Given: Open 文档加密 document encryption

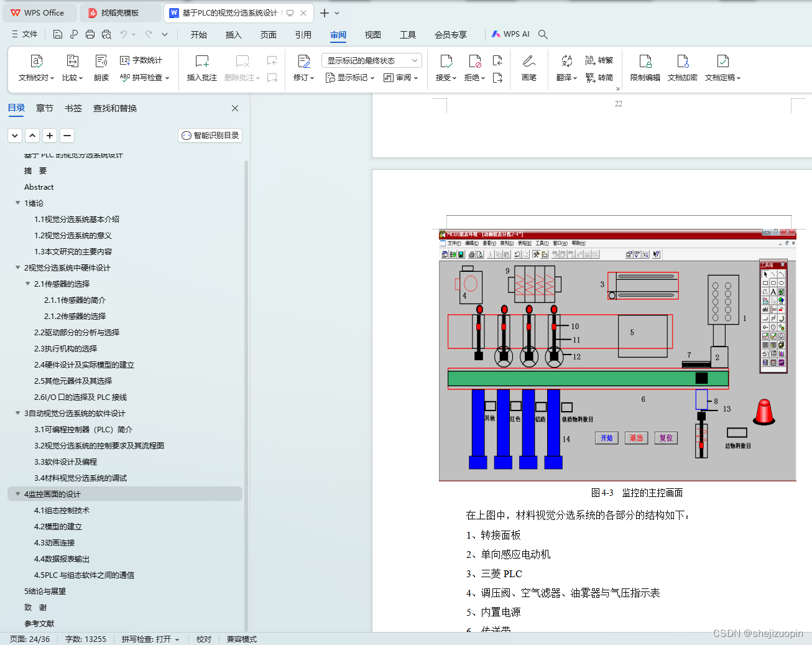Looking at the screenshot, I should point(683,68).
